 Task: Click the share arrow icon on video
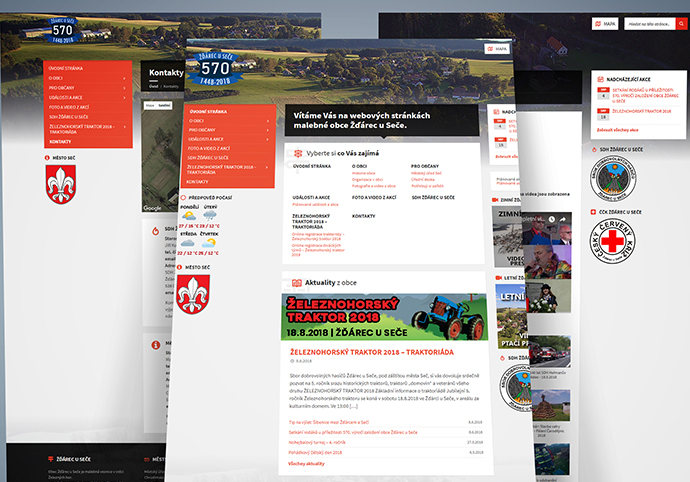click(563, 219)
